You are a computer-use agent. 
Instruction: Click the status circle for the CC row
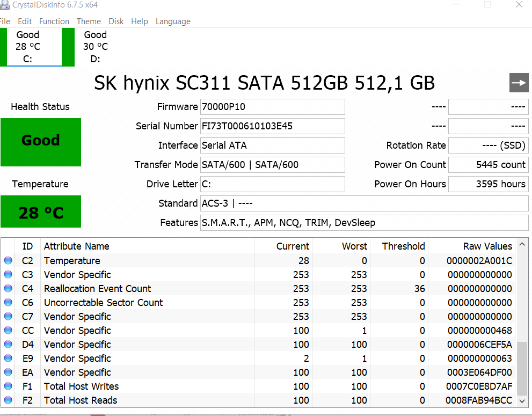[8, 330]
